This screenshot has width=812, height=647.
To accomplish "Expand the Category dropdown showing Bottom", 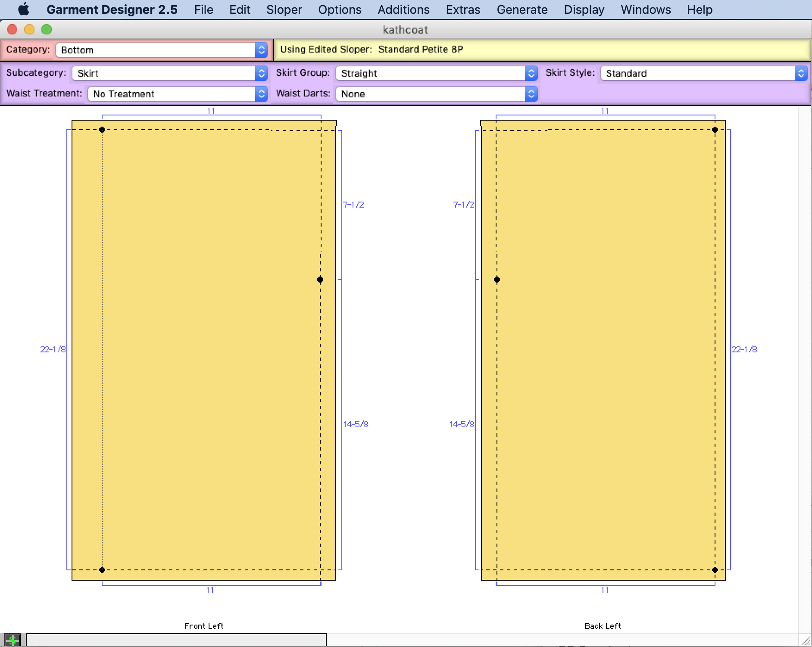I will [x=162, y=50].
